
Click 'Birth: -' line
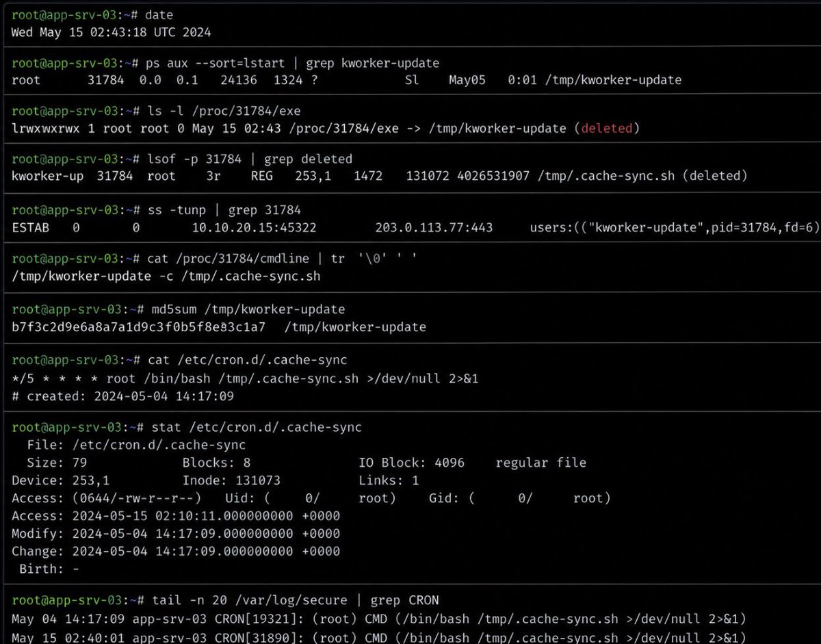click(48, 569)
